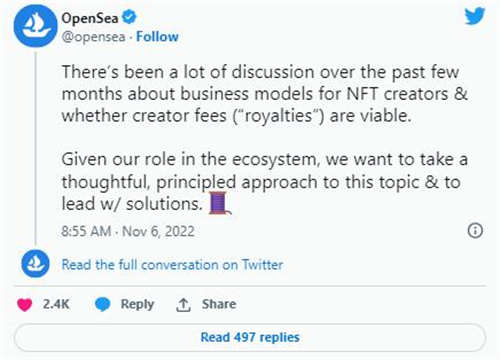This screenshot has height=360, width=500.
Task: Click the paragraph starting 'Given our role'
Action: point(265,181)
